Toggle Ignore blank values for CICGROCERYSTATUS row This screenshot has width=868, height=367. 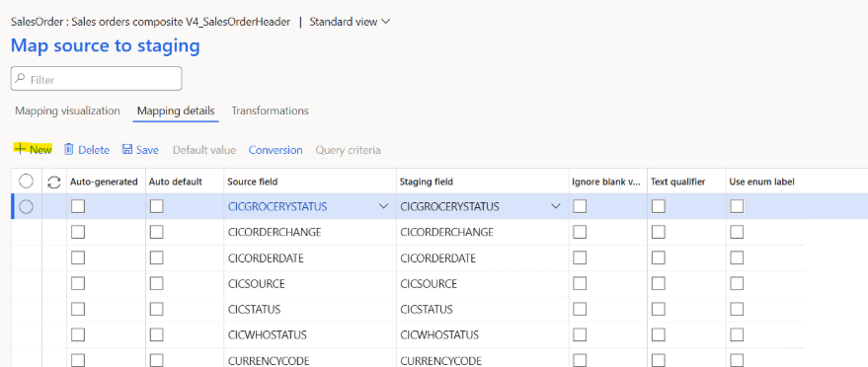point(580,207)
